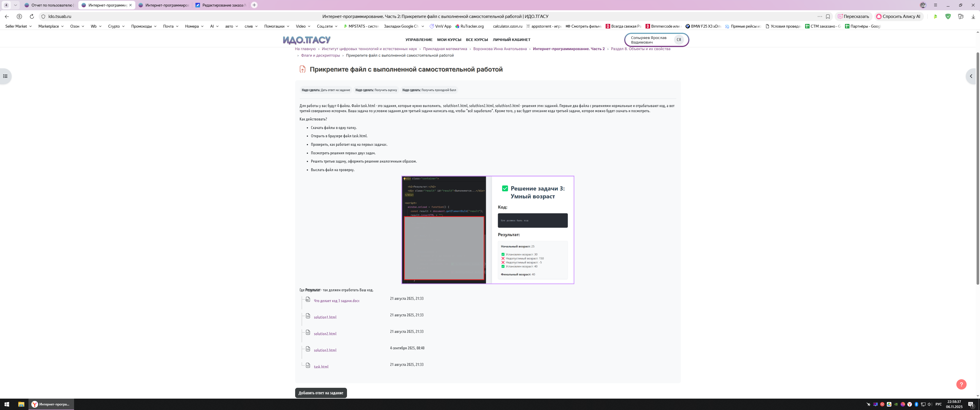Image resolution: width=980 pixels, height=410 pixels.
Task: Open Windows Start menu
Action: [7, 404]
